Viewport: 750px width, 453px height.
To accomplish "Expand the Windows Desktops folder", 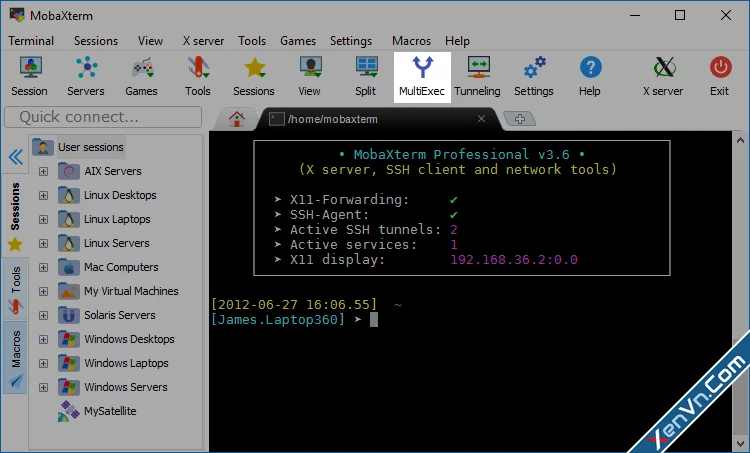I will click(x=44, y=339).
